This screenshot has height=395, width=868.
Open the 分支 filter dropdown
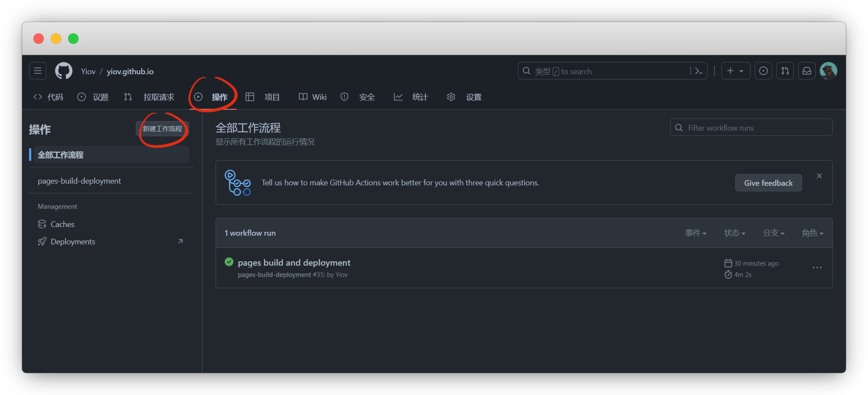coord(773,233)
